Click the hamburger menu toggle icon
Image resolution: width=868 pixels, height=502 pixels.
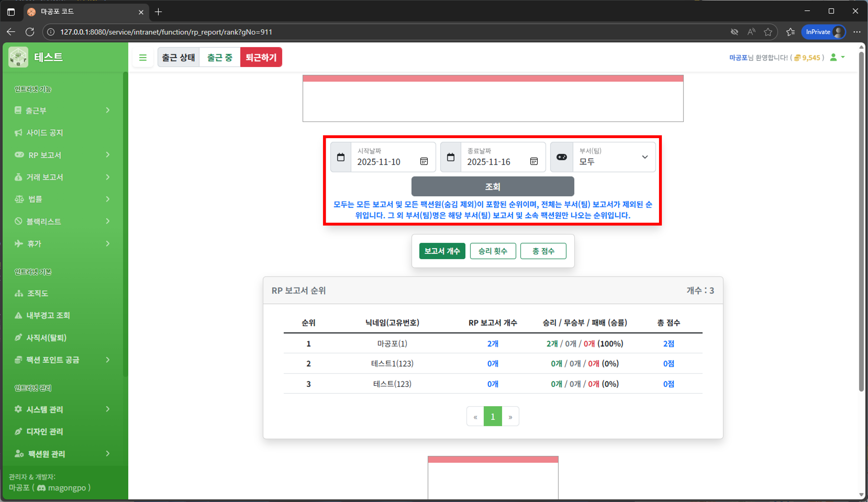click(x=143, y=57)
